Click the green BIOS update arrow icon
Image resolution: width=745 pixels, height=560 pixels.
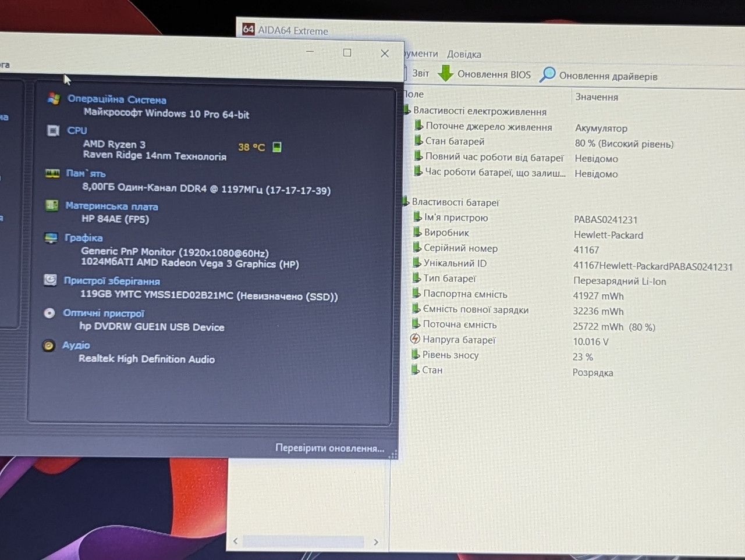(445, 73)
